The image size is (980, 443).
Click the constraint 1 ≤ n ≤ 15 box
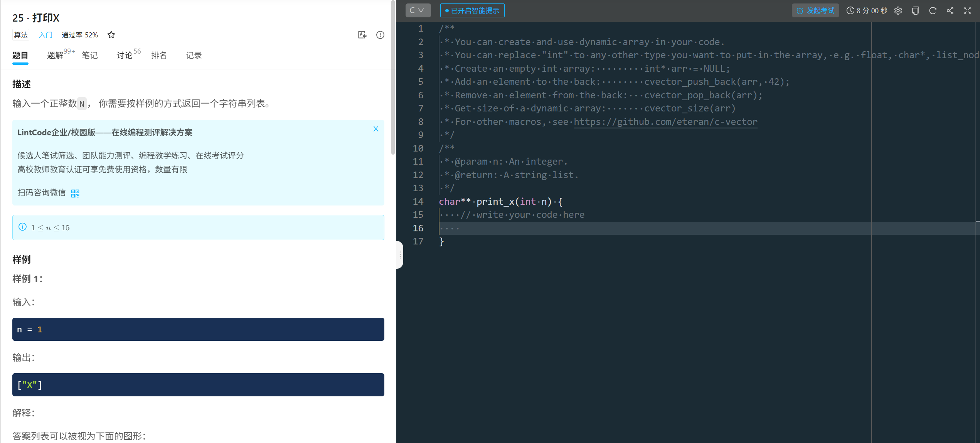[x=198, y=227]
